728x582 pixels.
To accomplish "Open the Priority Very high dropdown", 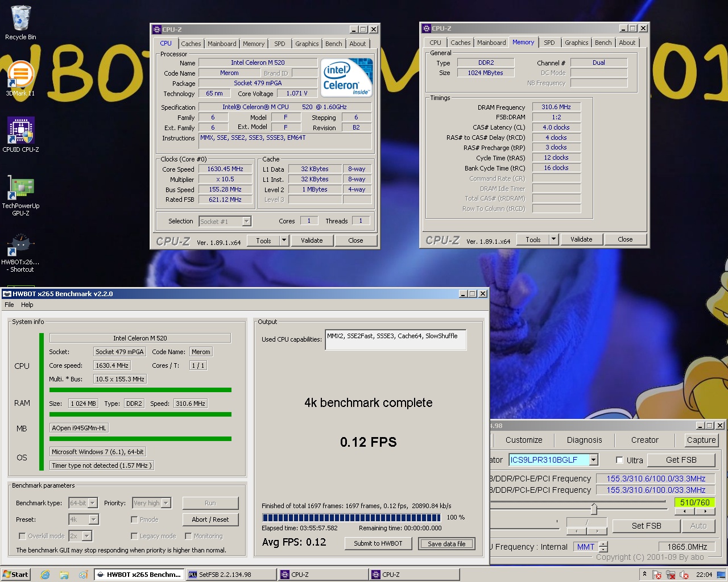I will [152, 503].
